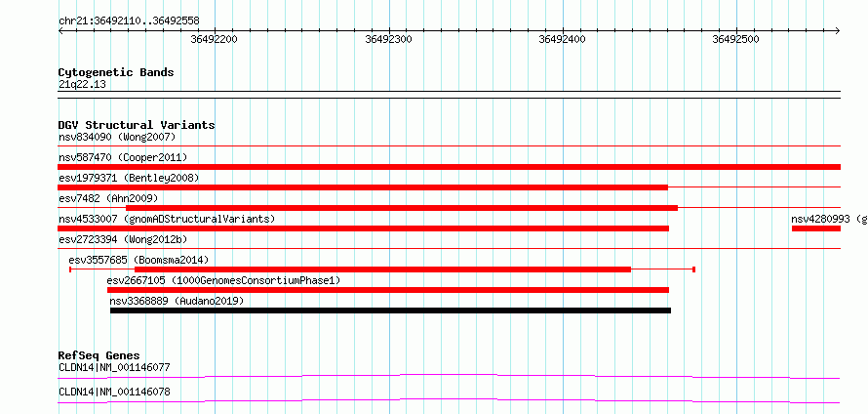868x414 pixels.
Task: Click the red nsv4533007 feature bar
Action: [363, 228]
